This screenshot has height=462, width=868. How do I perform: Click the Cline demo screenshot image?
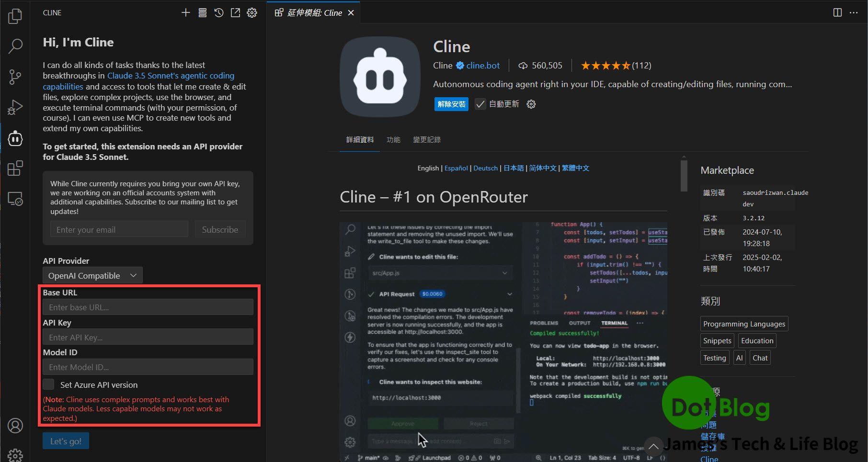503,342
